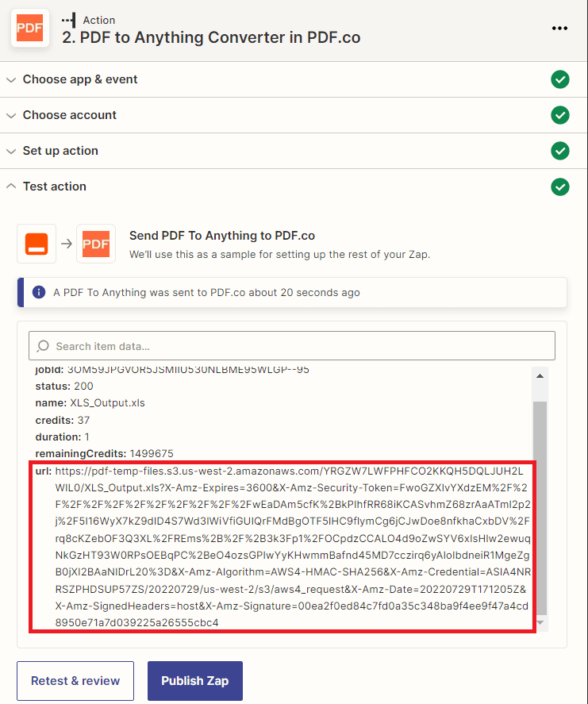Viewport: 588px width, 704px height.
Task: Click the Publish Zap button
Action: 194,681
